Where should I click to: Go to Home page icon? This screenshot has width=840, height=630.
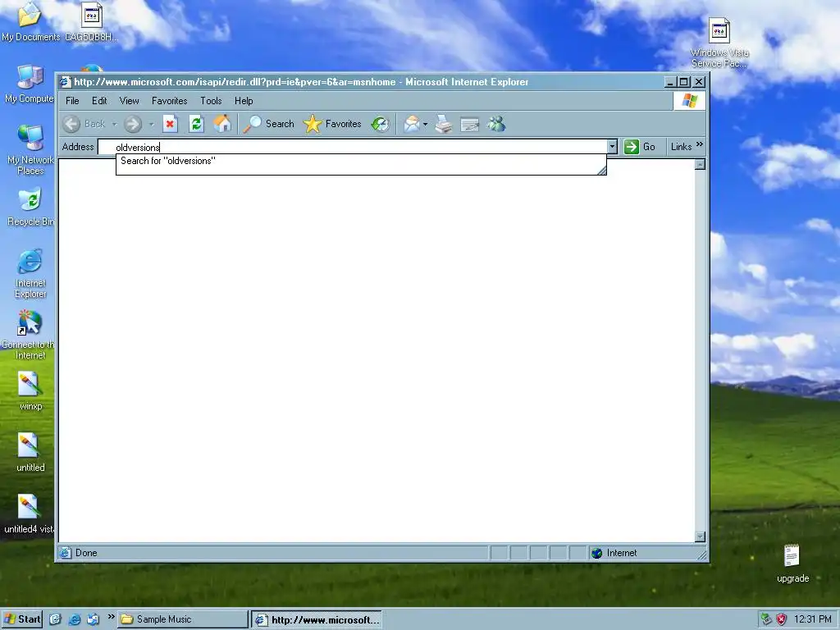(x=222, y=125)
